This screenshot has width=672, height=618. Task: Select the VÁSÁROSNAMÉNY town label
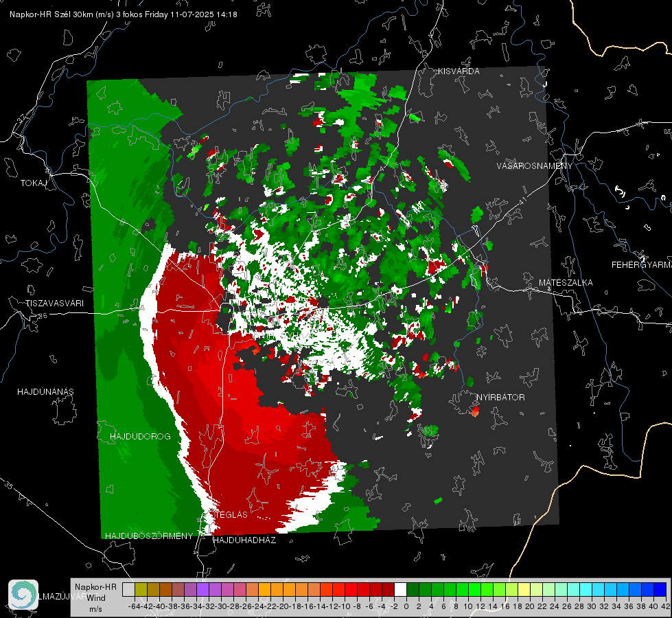tap(535, 166)
